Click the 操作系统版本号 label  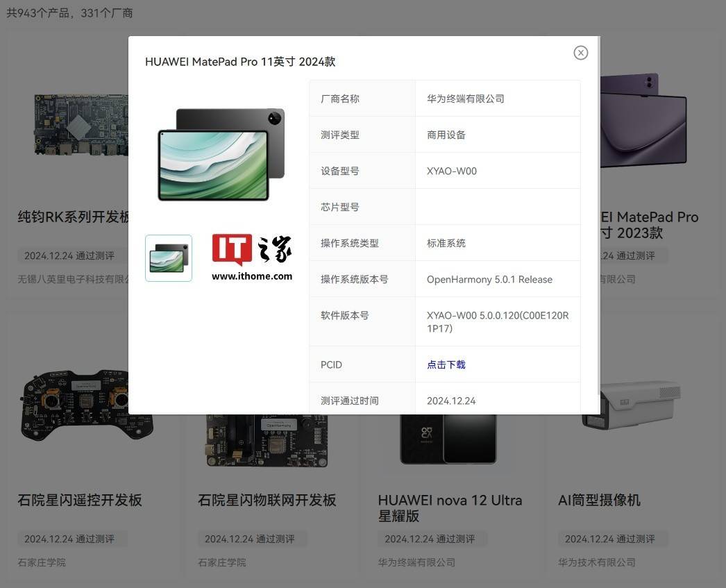tap(354, 279)
